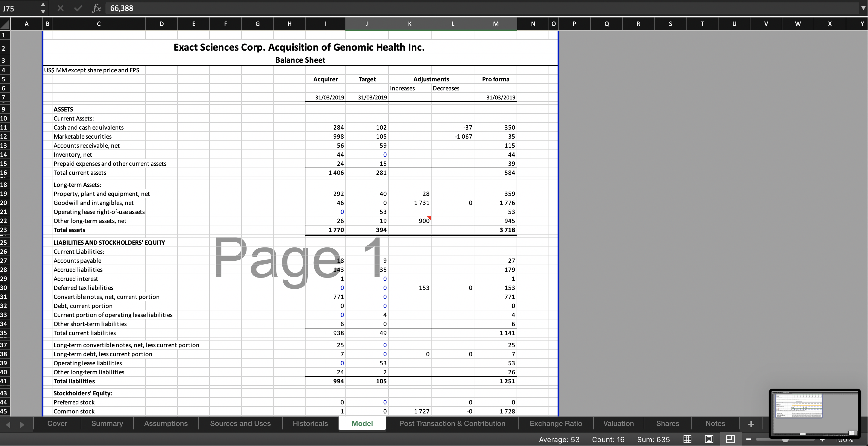Screen dimensions: 868x446
Task: Expand the formula bar with the arrow
Action: click(863, 8)
